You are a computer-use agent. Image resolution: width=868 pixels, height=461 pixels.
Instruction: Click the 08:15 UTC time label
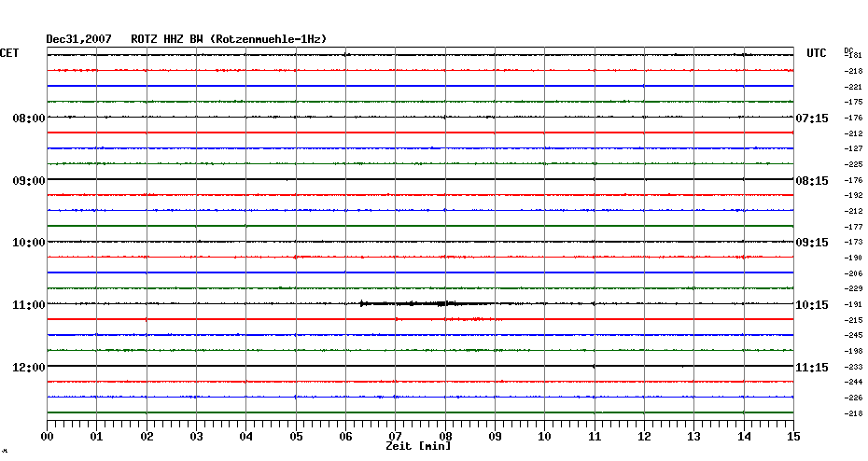pyautogui.click(x=812, y=180)
